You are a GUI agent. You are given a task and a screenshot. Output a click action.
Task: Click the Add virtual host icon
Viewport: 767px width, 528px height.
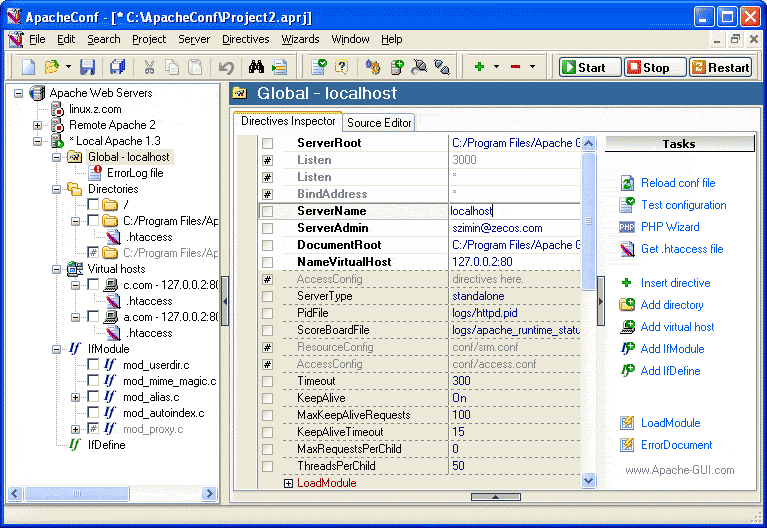click(x=627, y=327)
